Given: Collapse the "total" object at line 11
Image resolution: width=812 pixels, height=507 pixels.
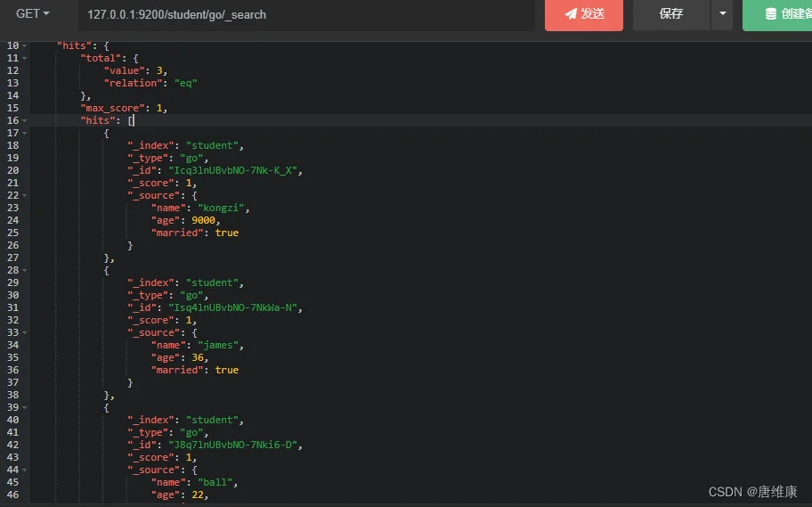Looking at the screenshot, I should pos(25,58).
